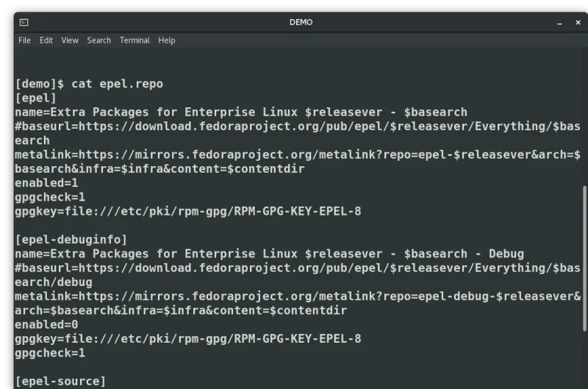This screenshot has width=588, height=389.
Task: Click the terminal vertical scrollbar handle
Action: pyautogui.click(x=584, y=258)
